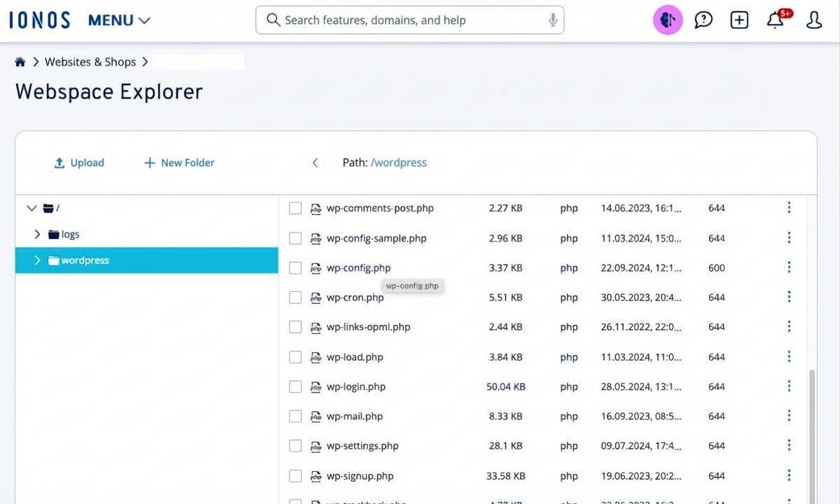
Task: Click the home breadcrumb icon
Action: pyautogui.click(x=20, y=61)
